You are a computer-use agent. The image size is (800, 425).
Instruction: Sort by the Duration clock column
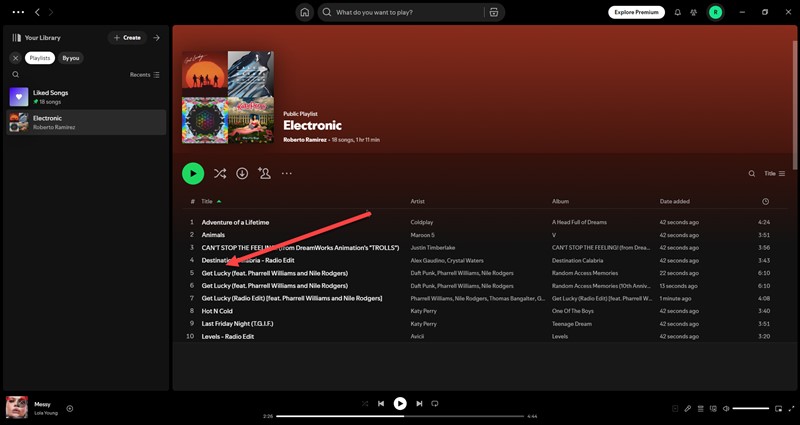click(x=765, y=202)
